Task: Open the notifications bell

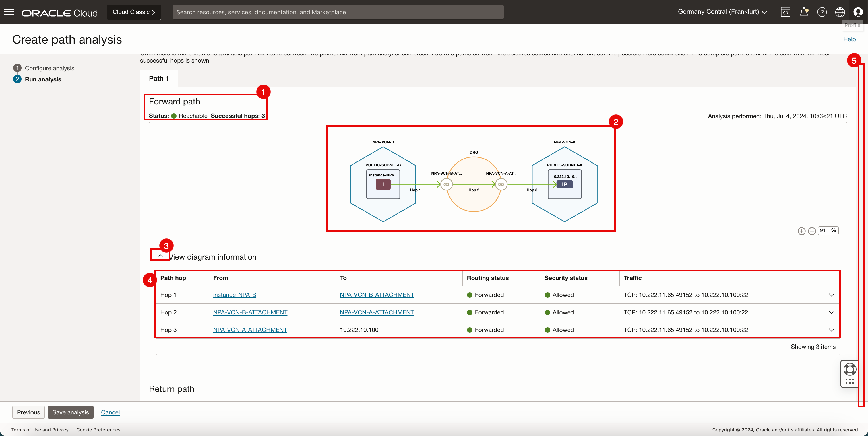Action: (x=804, y=12)
